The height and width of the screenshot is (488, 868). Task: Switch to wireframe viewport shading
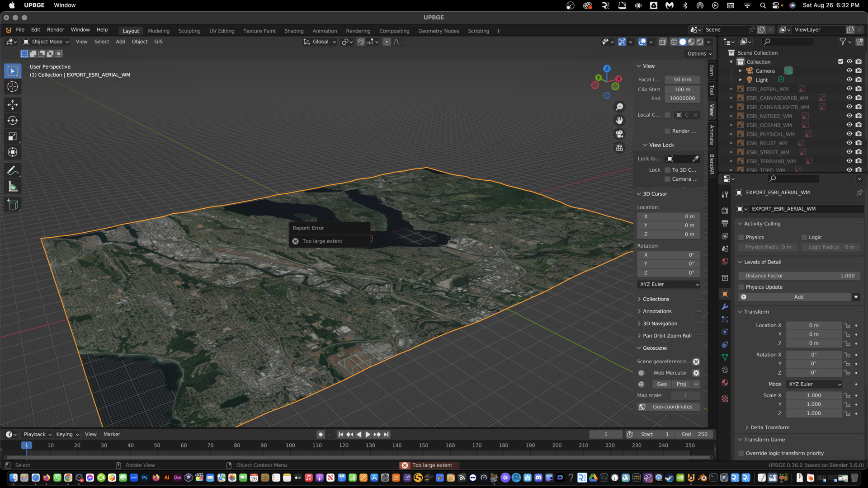click(674, 42)
